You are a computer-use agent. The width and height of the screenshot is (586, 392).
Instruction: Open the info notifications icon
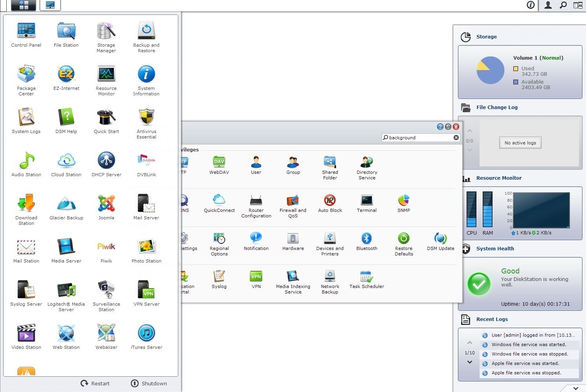[x=531, y=5]
